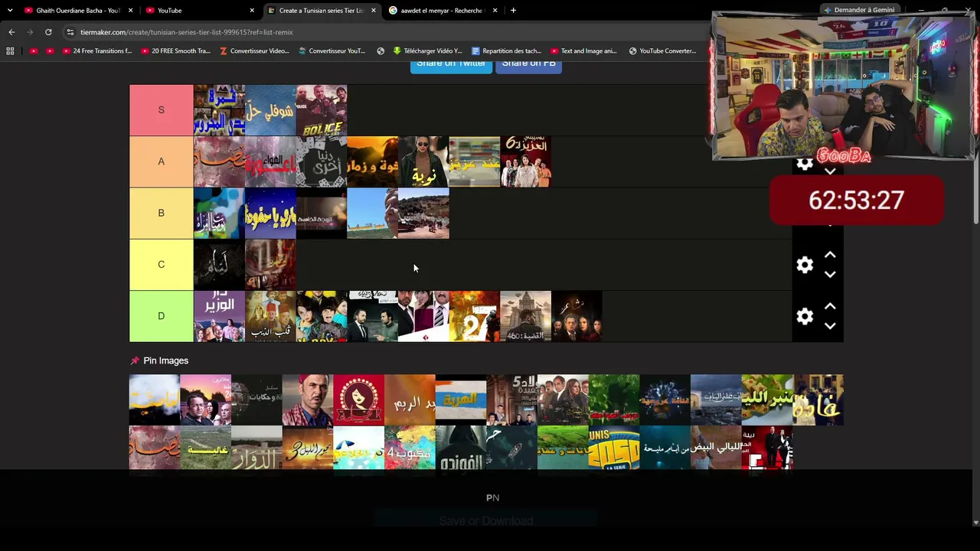This screenshot has height=551, width=980.
Task: Open settings gear for tier D row
Action: [x=804, y=316]
